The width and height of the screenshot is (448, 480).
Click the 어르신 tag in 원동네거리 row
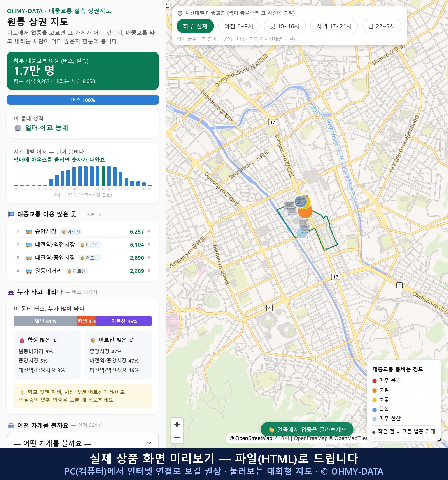coord(76,271)
